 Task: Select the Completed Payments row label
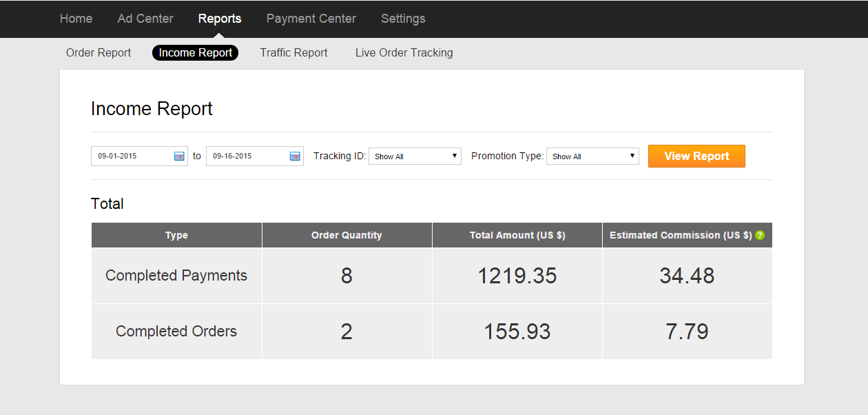tap(176, 276)
